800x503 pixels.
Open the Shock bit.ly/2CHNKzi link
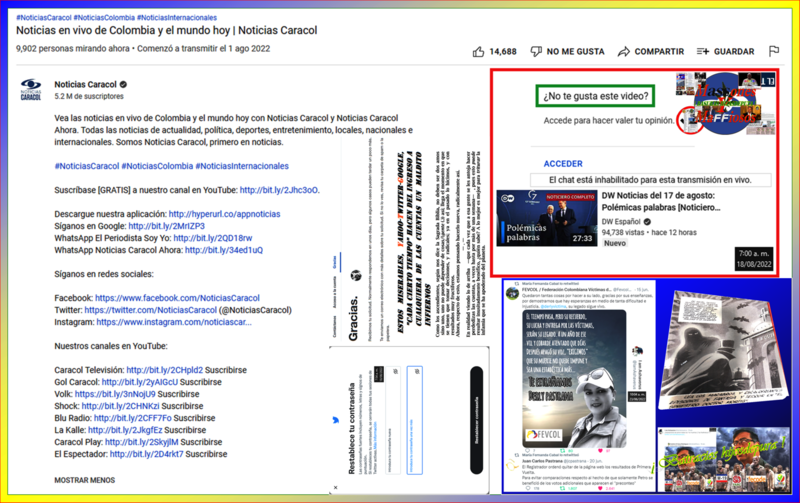(120, 406)
